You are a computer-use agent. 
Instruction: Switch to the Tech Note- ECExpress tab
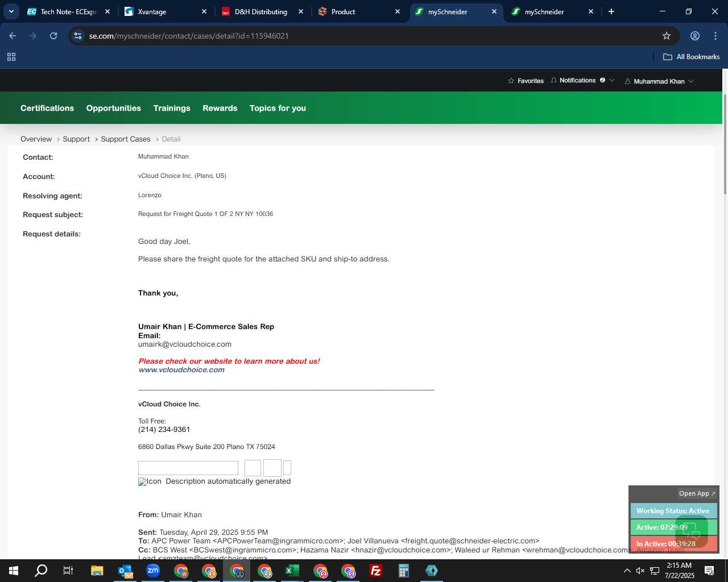(68, 11)
